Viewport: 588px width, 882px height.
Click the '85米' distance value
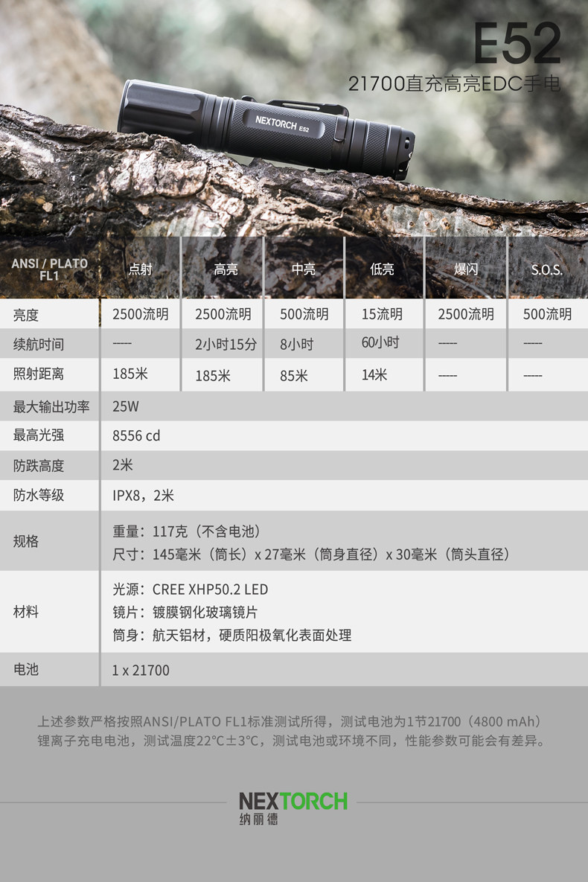click(x=294, y=376)
